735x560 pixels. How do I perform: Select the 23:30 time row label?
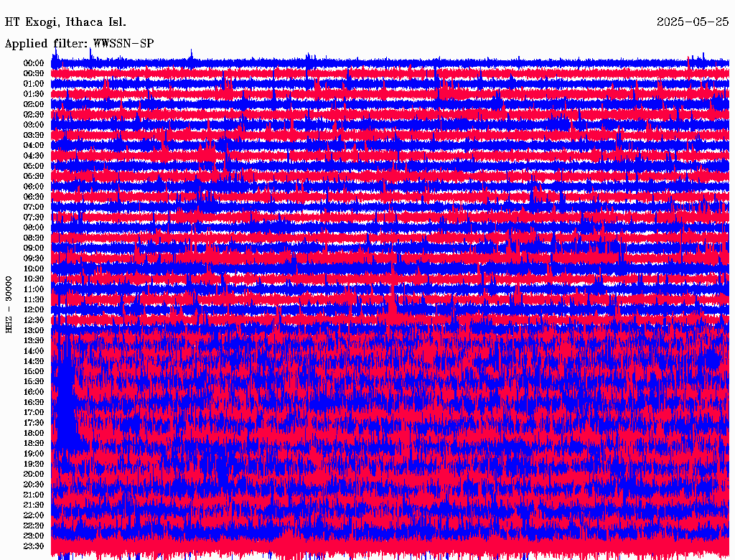[34, 546]
